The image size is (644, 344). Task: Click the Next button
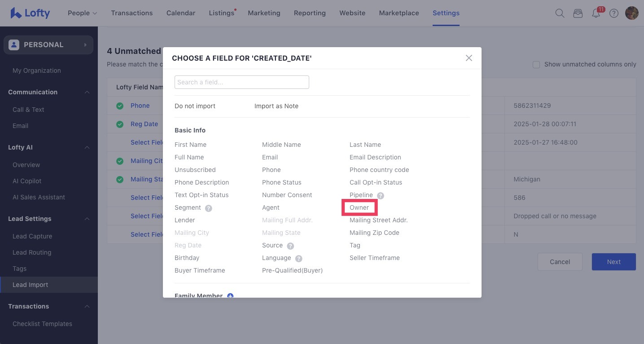614,262
